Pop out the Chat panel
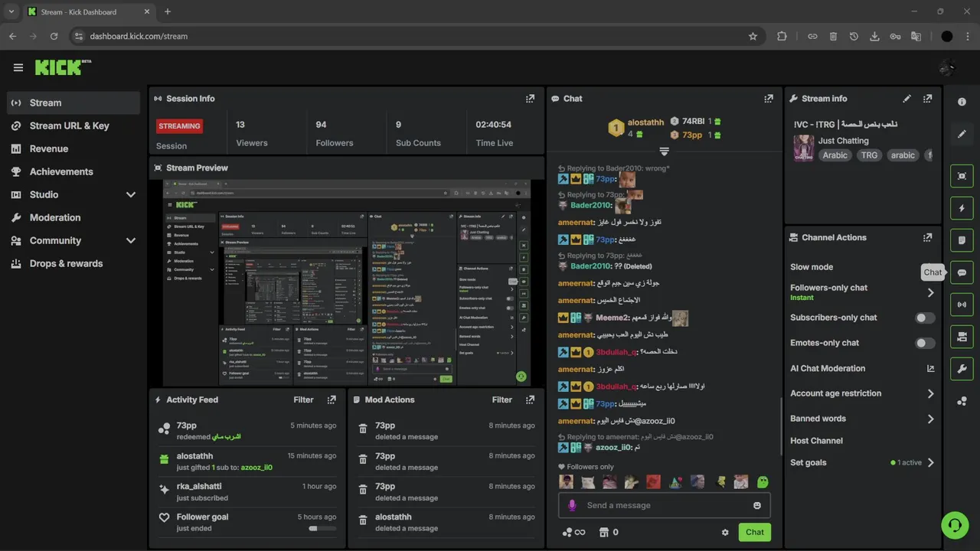 tap(769, 99)
